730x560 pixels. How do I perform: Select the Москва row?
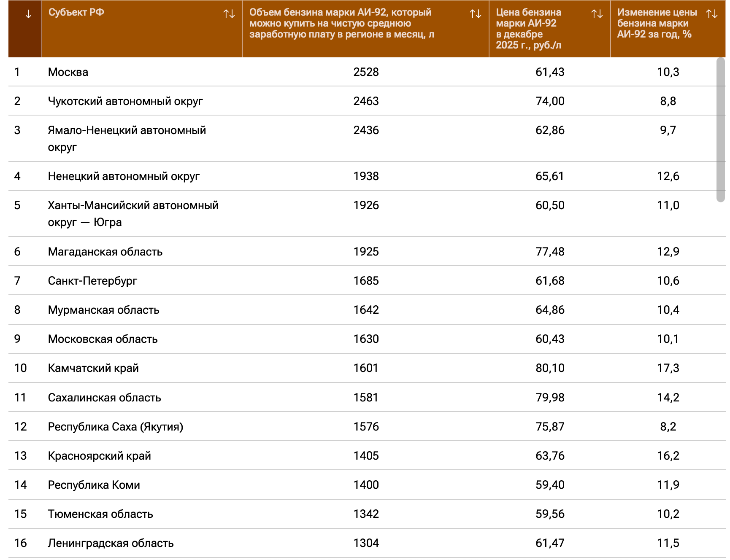[x=68, y=72]
